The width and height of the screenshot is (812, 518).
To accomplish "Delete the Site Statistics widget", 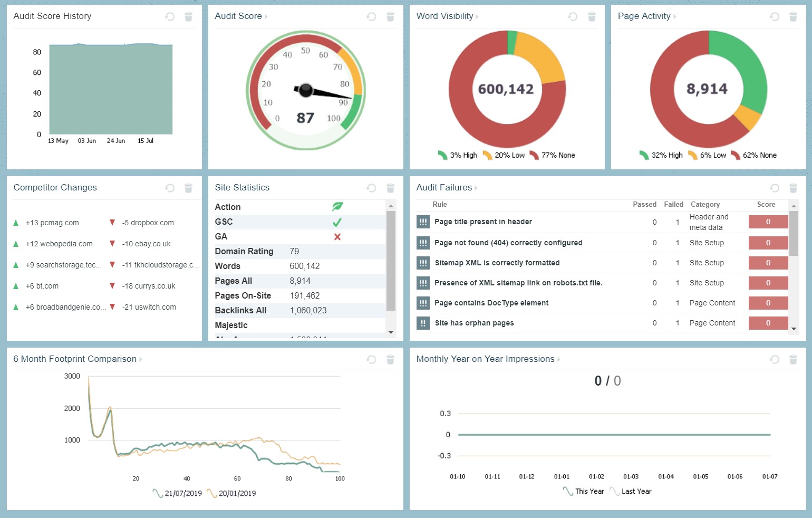I will [x=390, y=188].
